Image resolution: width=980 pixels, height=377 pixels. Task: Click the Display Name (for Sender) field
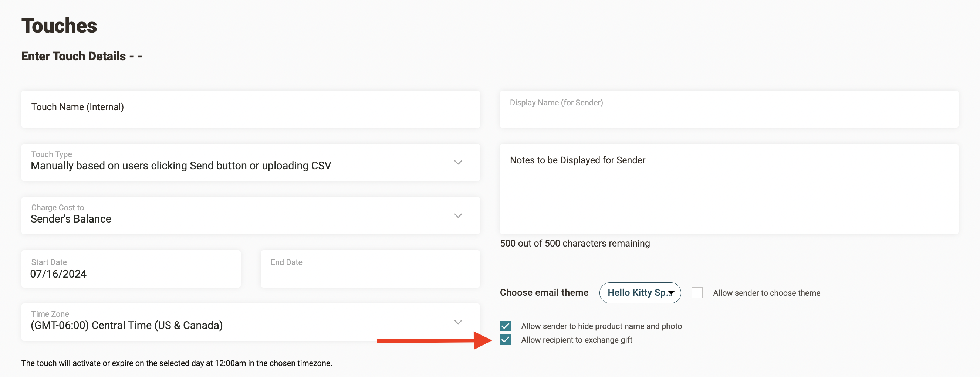(x=729, y=109)
